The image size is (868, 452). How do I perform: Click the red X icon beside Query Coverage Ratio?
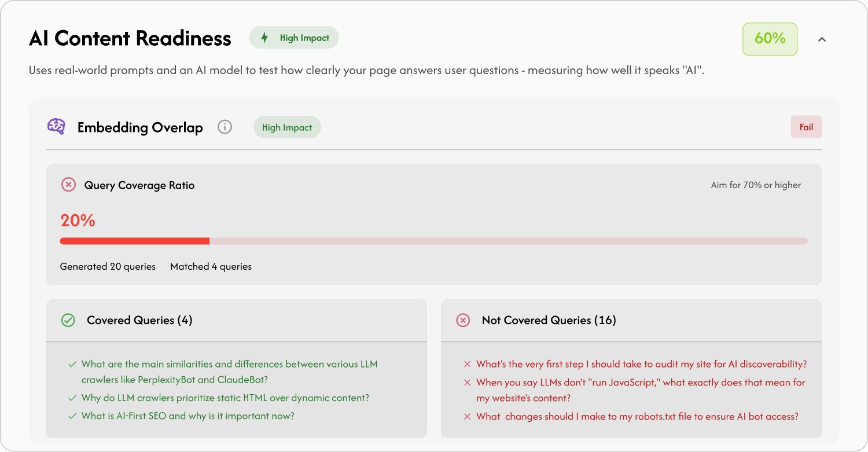[68, 184]
